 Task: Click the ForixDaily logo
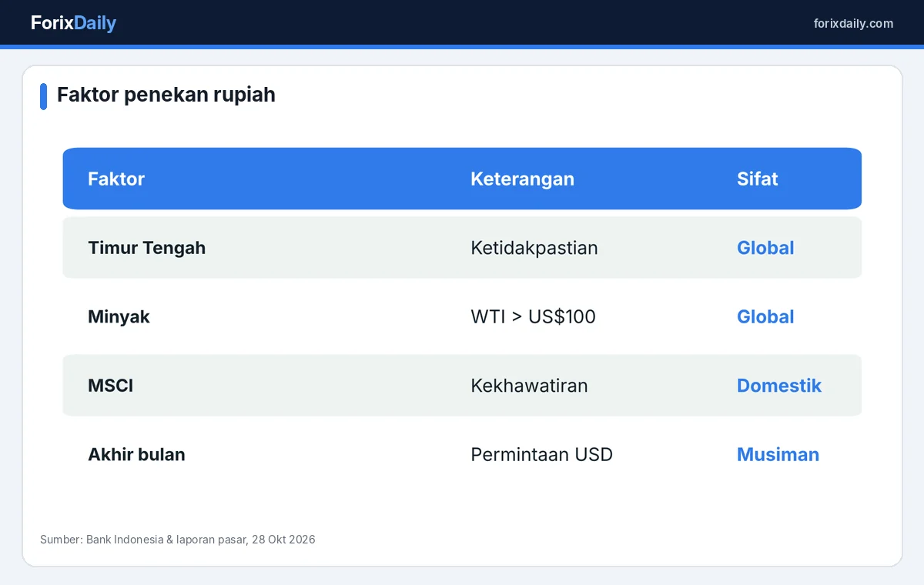(x=73, y=23)
